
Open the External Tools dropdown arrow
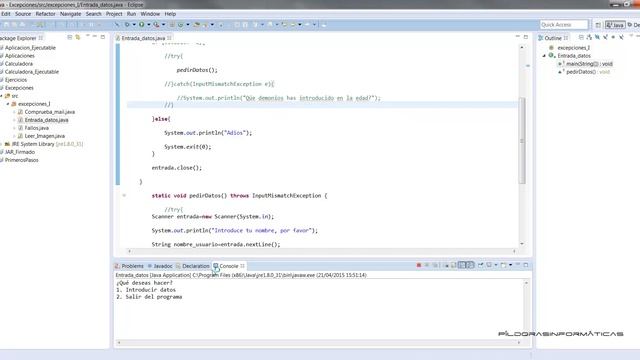[163, 24]
